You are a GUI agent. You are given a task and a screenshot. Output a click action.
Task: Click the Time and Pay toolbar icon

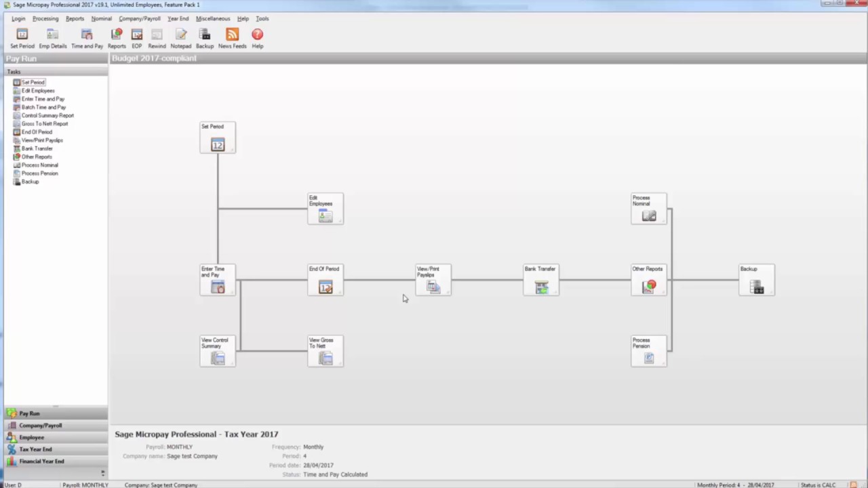(x=87, y=39)
